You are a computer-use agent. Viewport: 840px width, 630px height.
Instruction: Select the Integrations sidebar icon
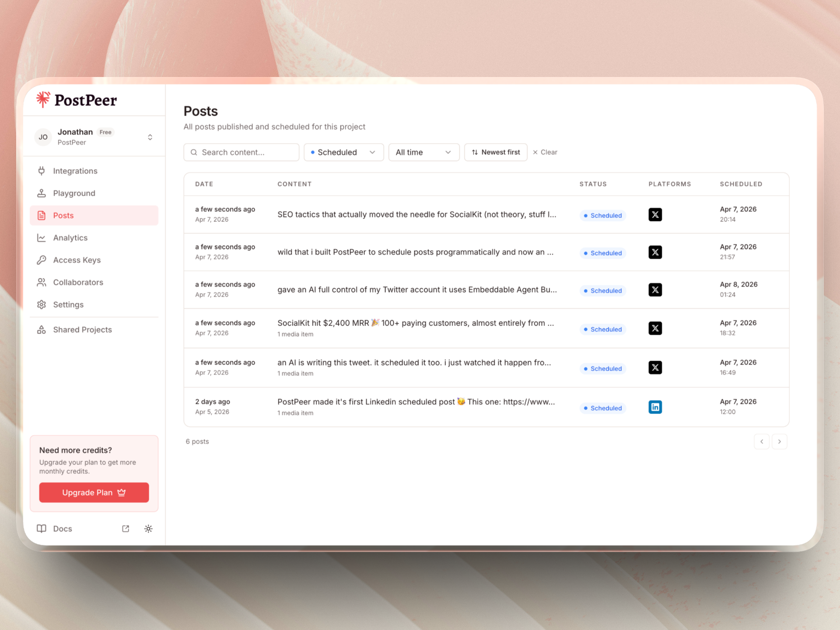(x=42, y=171)
